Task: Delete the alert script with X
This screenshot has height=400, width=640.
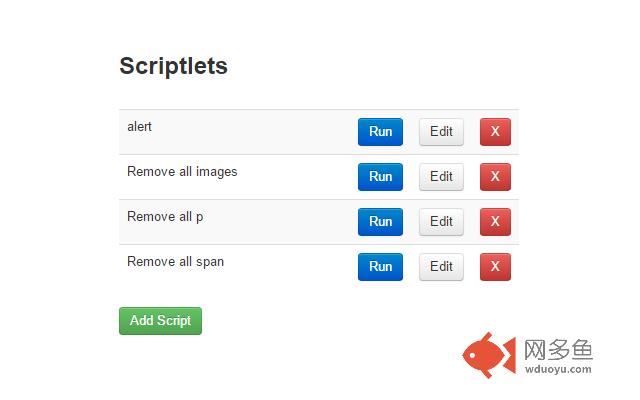Action: (x=495, y=132)
